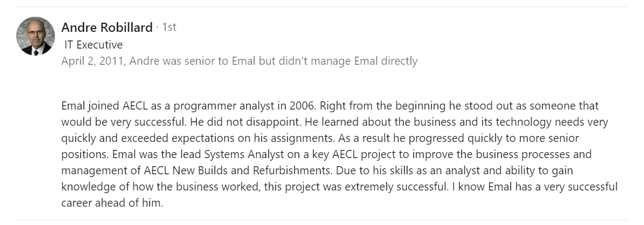Select the IT Executive headline text
Viewport: 644px width, 225px height.
coord(93,44)
